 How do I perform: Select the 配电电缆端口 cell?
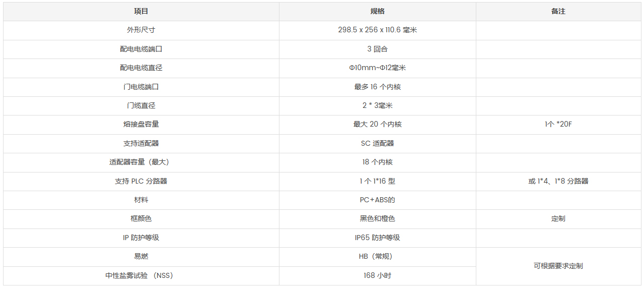(x=141, y=49)
